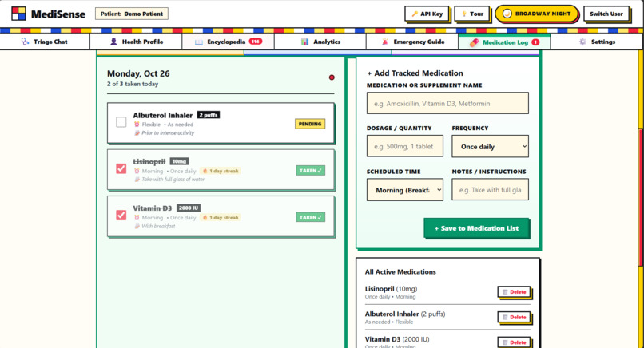Open the Scheduled Time Morning dropdown

[x=405, y=190]
